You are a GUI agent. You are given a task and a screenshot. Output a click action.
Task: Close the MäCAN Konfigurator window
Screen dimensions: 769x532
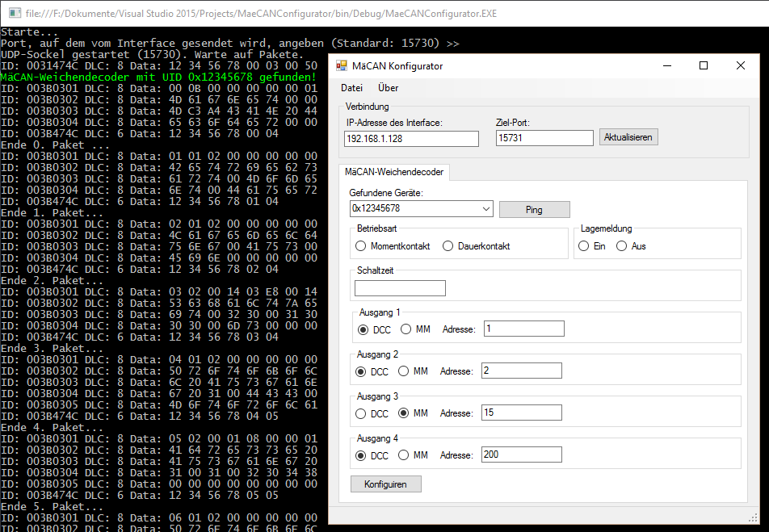741,65
